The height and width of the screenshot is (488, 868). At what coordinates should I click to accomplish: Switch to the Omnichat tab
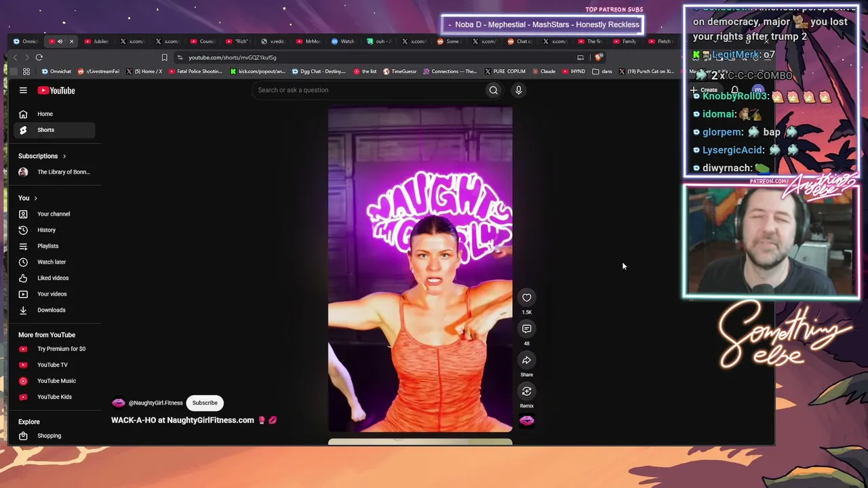(x=26, y=41)
